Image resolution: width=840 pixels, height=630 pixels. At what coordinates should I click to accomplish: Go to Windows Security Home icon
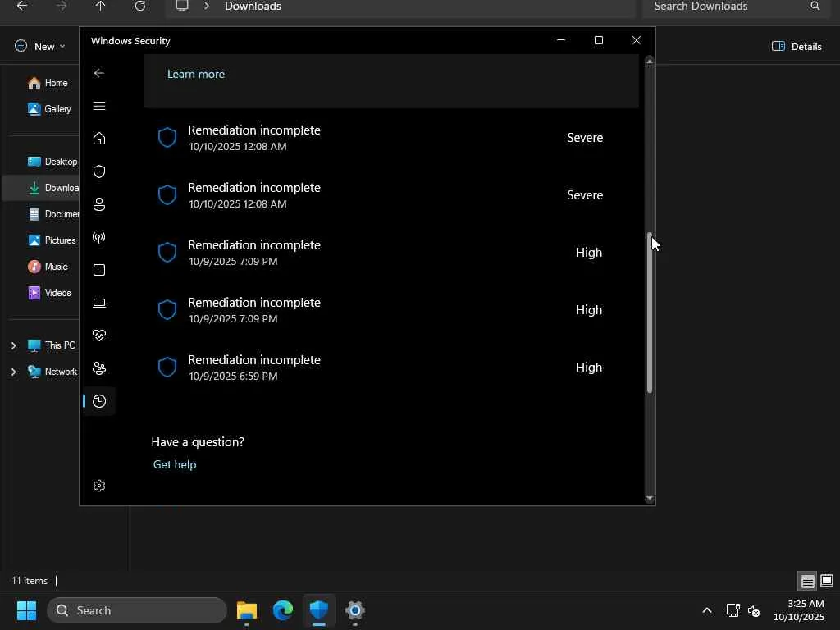[x=99, y=139]
